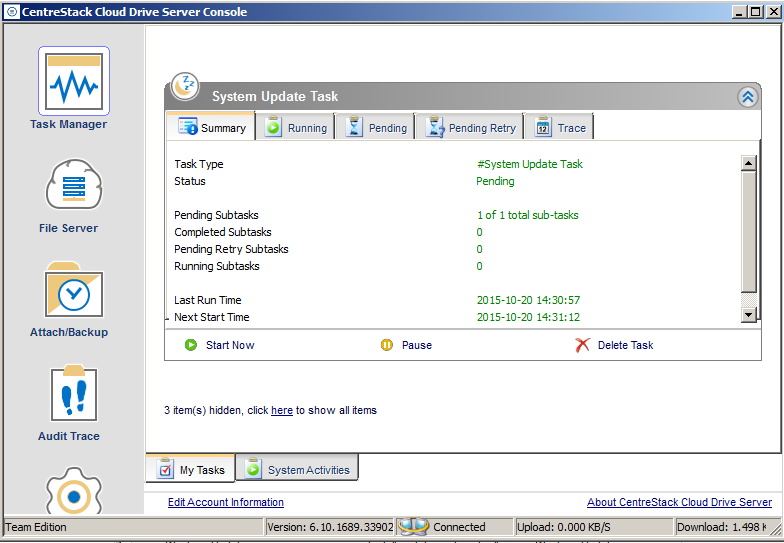Switch to the Pending Retry tab
Viewport: 784px width, 543px height.
pos(470,128)
